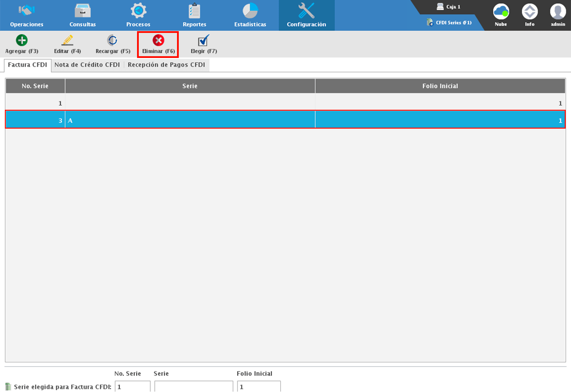Click the Elegir (F7) checkmark icon
The height and width of the screenshot is (392, 571).
coord(203,40)
